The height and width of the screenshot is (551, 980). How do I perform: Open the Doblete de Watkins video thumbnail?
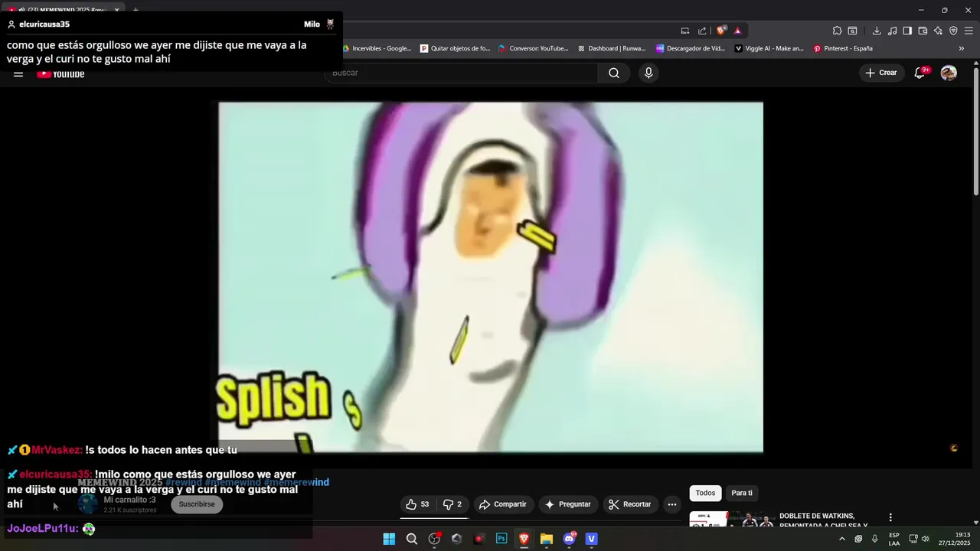pos(731,519)
